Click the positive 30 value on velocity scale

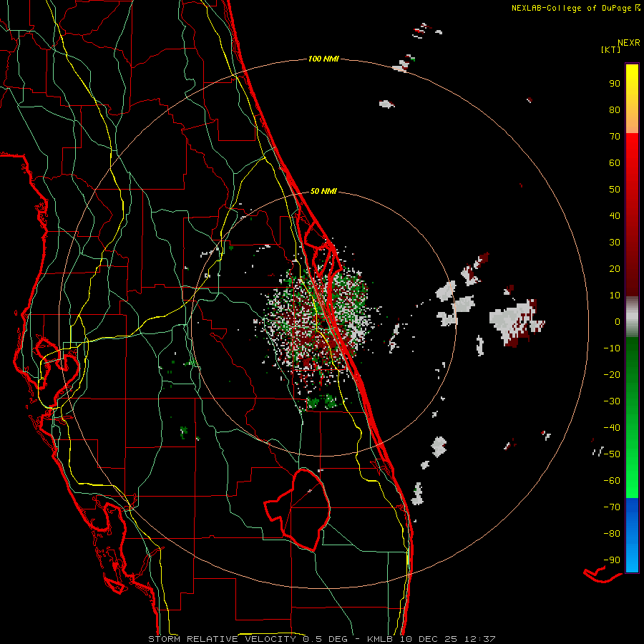point(615,243)
